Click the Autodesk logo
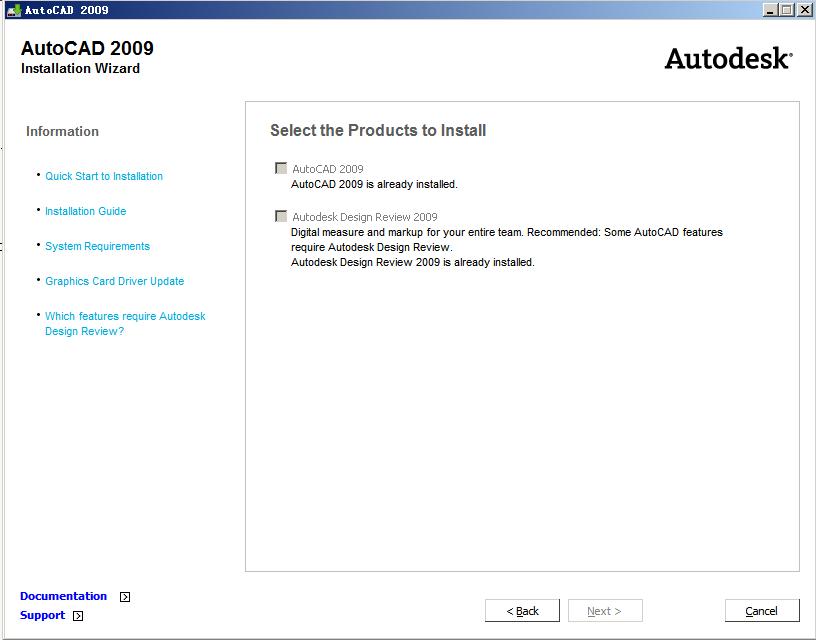Viewport: 816px width, 640px height. [x=729, y=58]
